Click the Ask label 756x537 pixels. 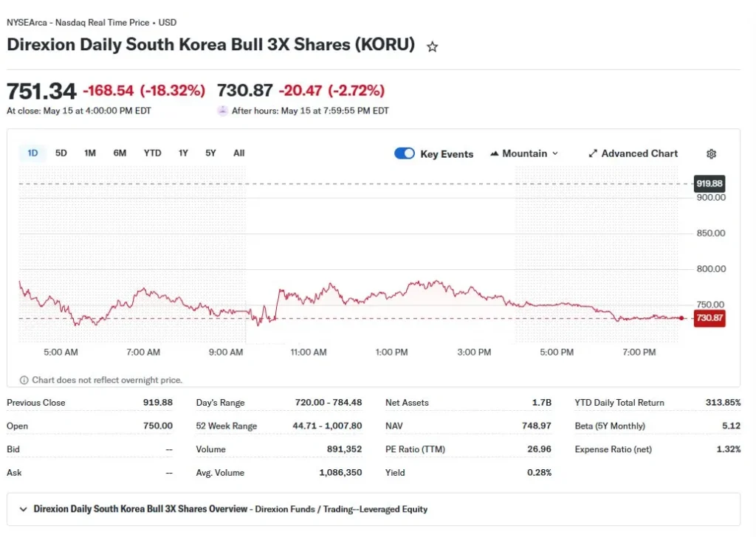coord(14,473)
